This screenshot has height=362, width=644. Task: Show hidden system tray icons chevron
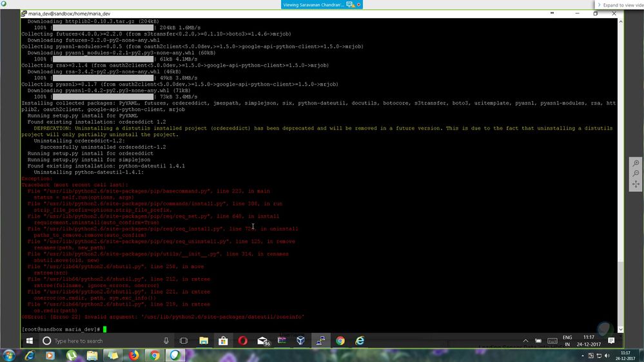click(x=525, y=341)
